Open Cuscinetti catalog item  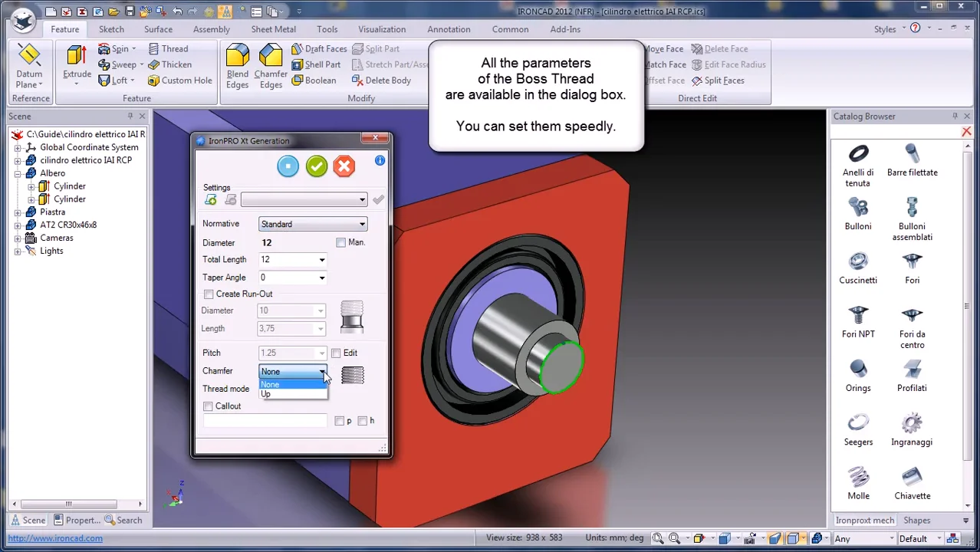(858, 268)
